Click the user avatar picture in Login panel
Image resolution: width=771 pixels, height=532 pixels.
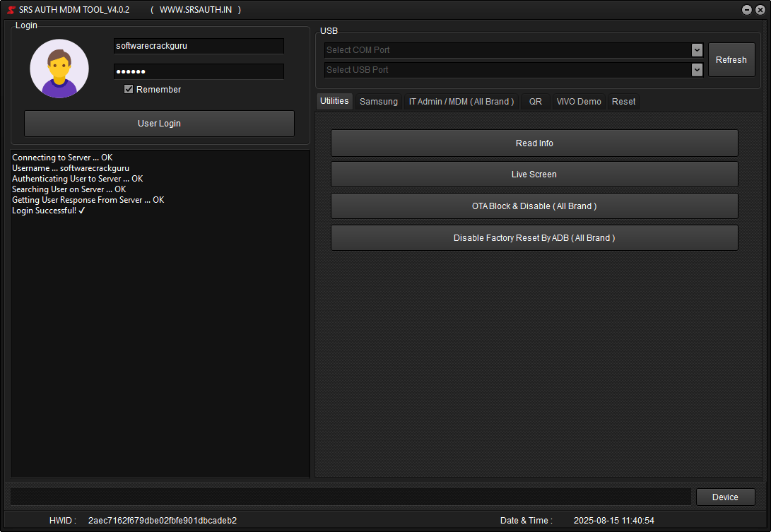[x=59, y=69]
